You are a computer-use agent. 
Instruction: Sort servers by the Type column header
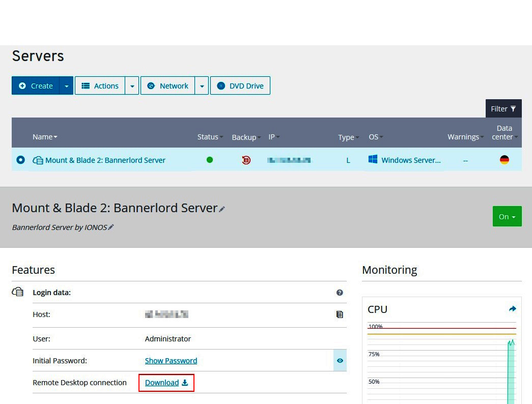click(x=348, y=137)
